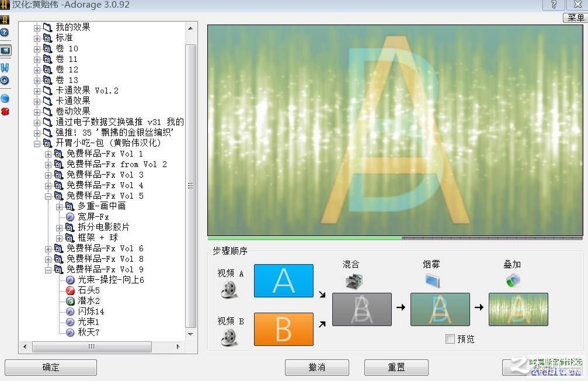588x381 pixels.
Task: Select the 秋天7 effect
Action: pos(89,332)
